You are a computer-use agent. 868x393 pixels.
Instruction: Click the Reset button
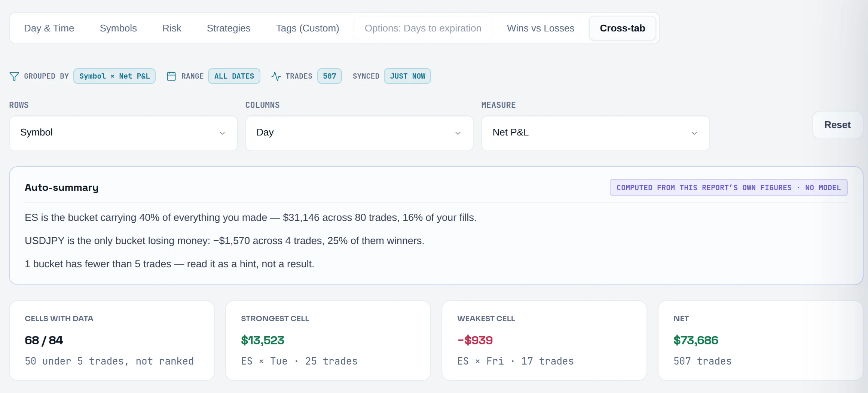837,125
